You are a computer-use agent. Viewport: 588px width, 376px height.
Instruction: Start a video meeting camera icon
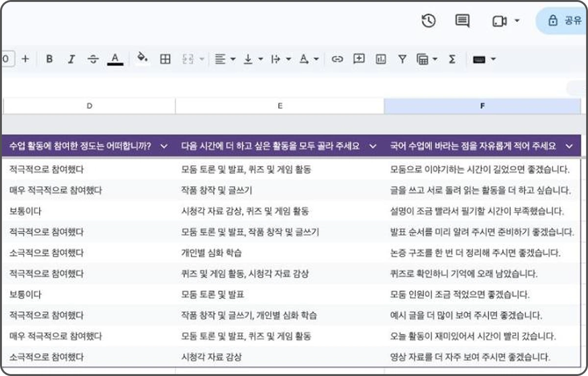pyautogui.click(x=499, y=21)
